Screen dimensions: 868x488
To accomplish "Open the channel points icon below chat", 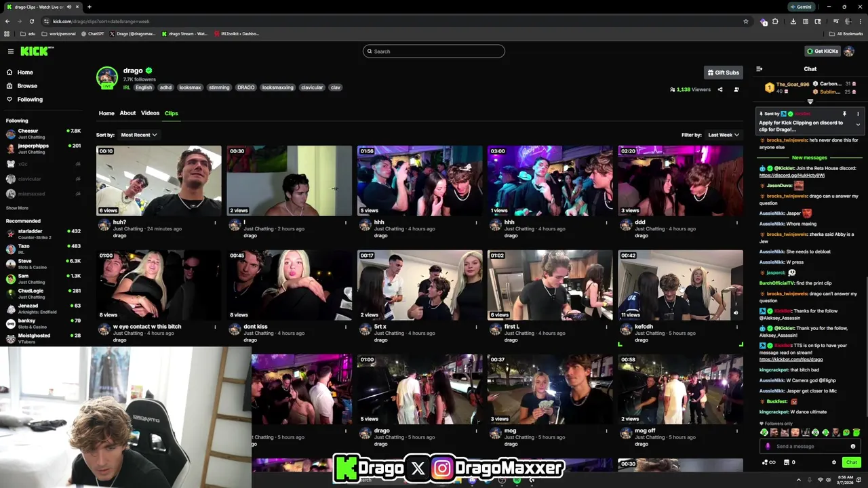I will [x=769, y=462].
